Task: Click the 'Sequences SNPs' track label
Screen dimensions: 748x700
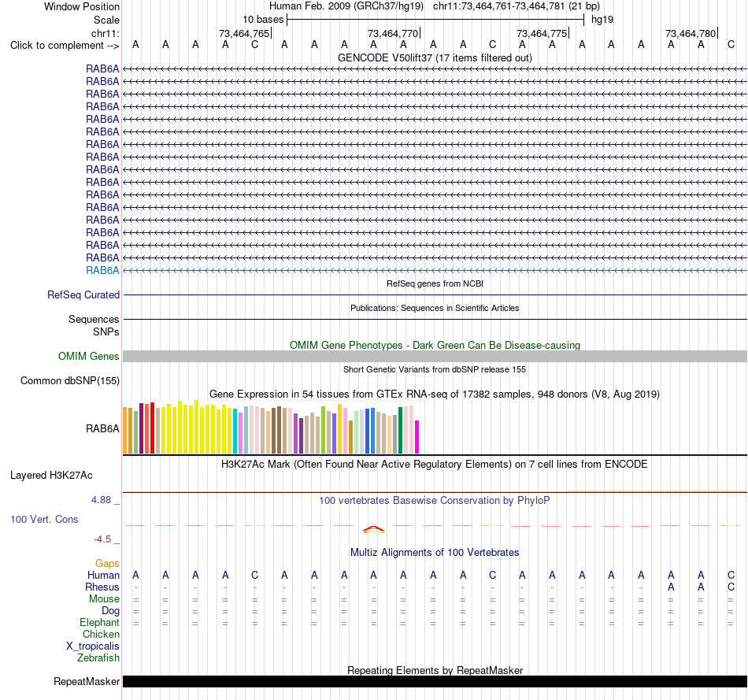Action: 94,325
